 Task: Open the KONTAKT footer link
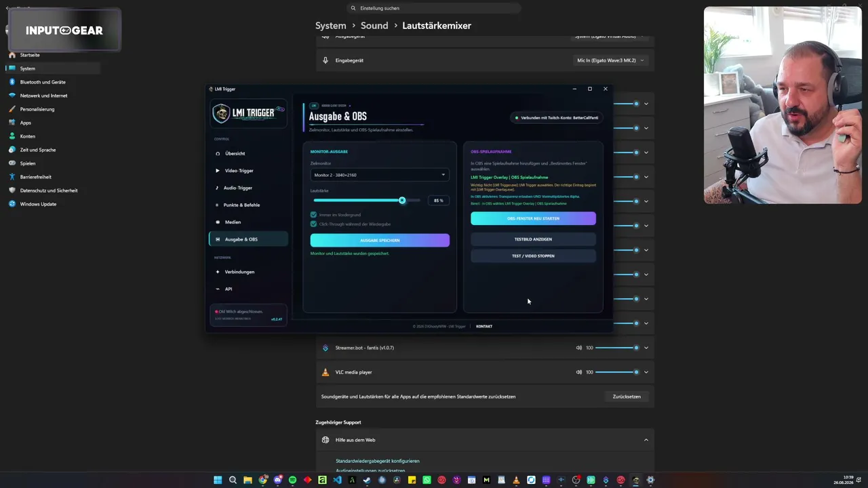pos(484,327)
